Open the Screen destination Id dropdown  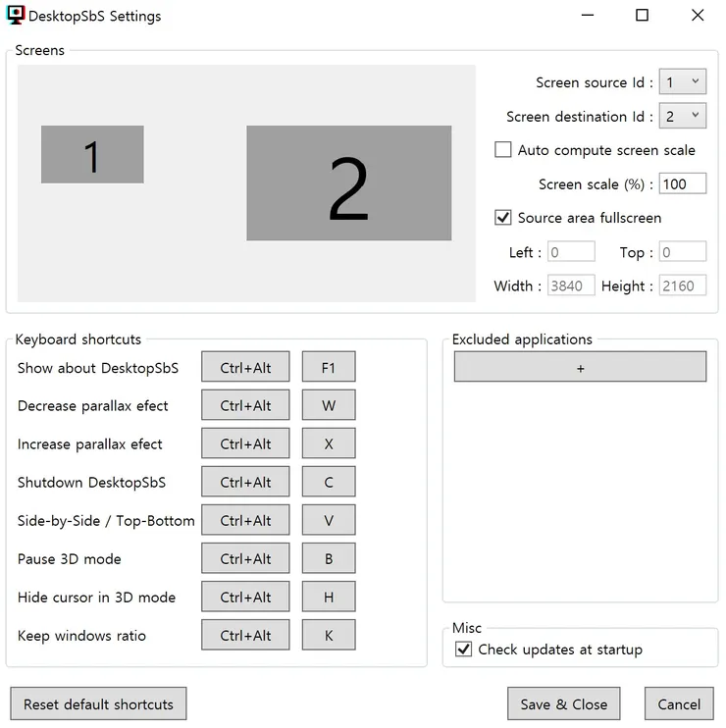683,116
